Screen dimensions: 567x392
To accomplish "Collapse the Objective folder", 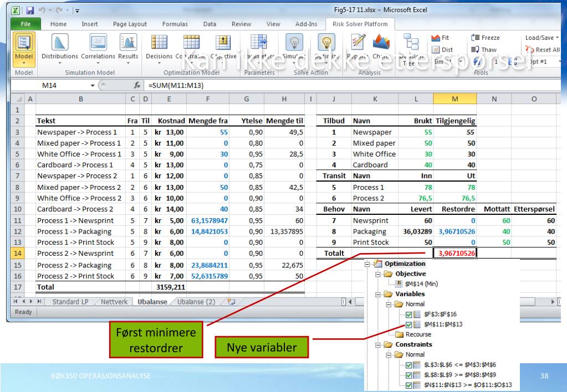I will click(x=378, y=274).
